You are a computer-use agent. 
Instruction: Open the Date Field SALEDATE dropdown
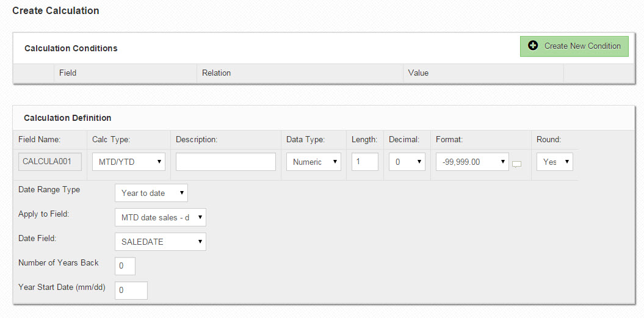click(x=160, y=242)
